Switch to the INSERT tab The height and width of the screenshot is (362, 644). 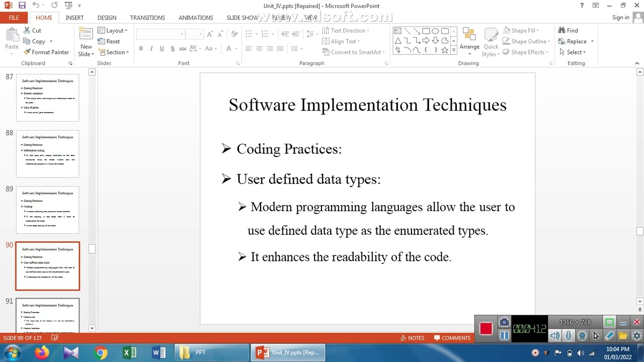[74, 18]
